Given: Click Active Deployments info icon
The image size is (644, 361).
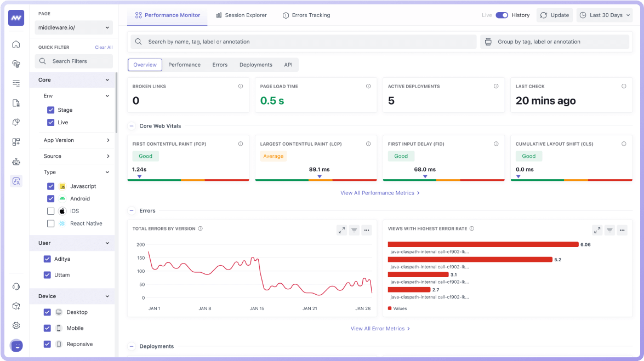Looking at the screenshot, I should tap(496, 86).
